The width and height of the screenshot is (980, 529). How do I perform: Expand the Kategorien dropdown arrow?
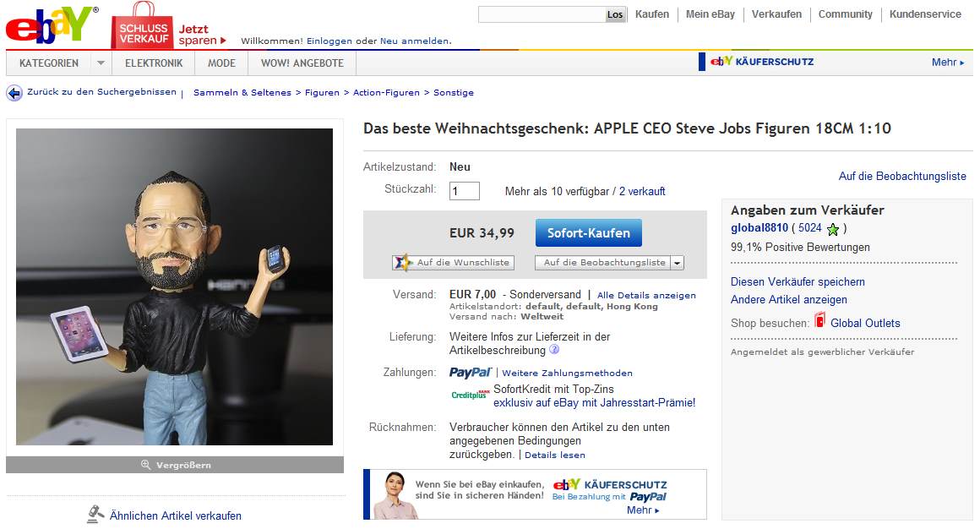pos(101,63)
